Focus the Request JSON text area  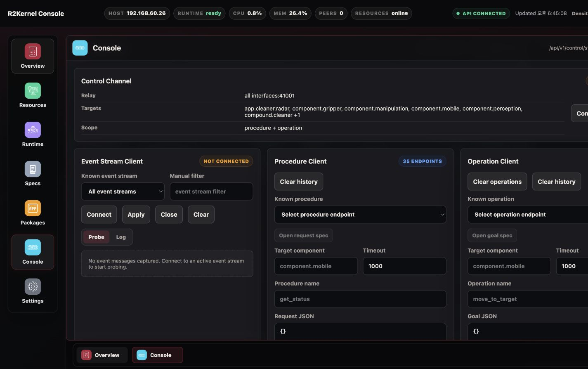[x=360, y=331]
